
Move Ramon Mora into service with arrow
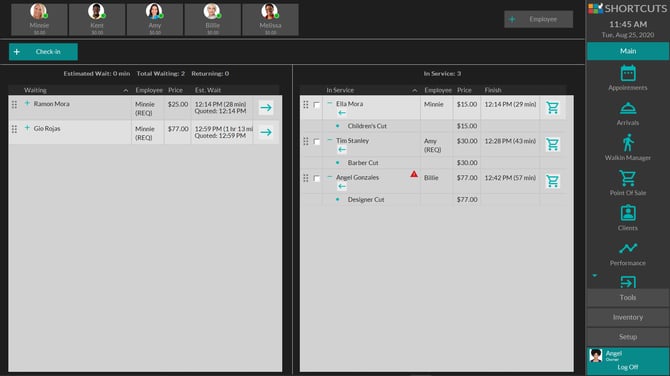pyautogui.click(x=266, y=108)
